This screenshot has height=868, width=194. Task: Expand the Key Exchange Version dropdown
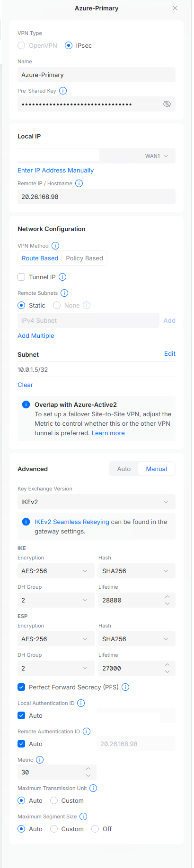[x=97, y=502]
